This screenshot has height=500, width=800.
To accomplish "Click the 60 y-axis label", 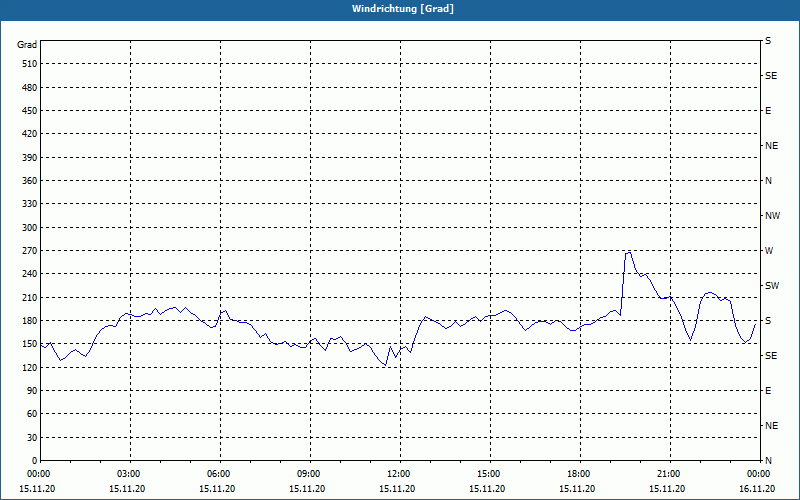I will point(32,414).
